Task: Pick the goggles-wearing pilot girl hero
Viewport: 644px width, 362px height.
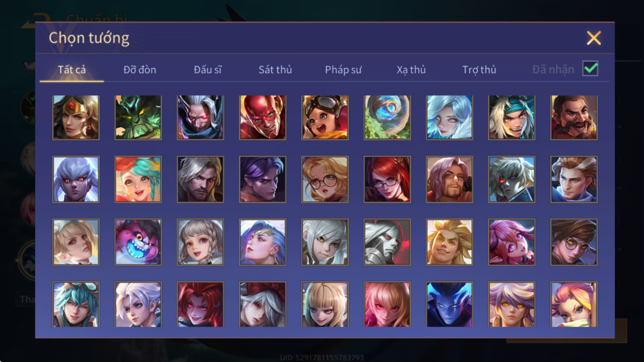Action: [x=325, y=118]
